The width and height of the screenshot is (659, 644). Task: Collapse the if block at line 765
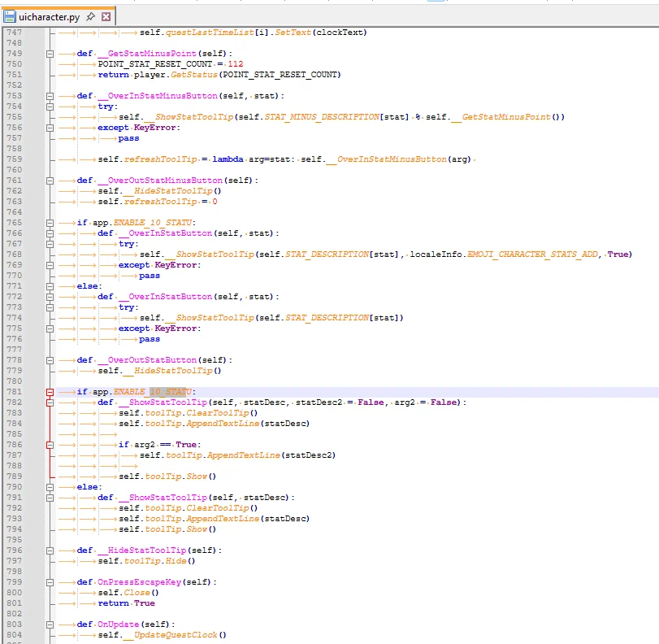pos(50,223)
